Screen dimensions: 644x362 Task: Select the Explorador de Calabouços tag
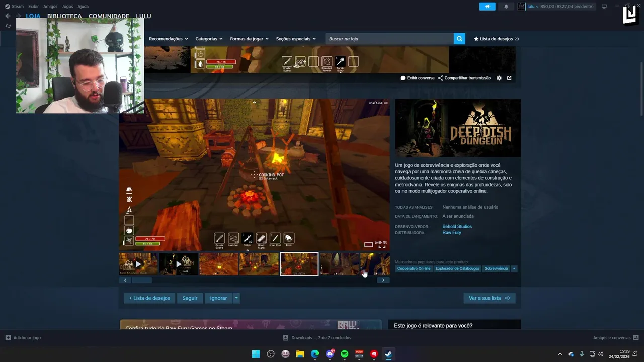tap(457, 268)
